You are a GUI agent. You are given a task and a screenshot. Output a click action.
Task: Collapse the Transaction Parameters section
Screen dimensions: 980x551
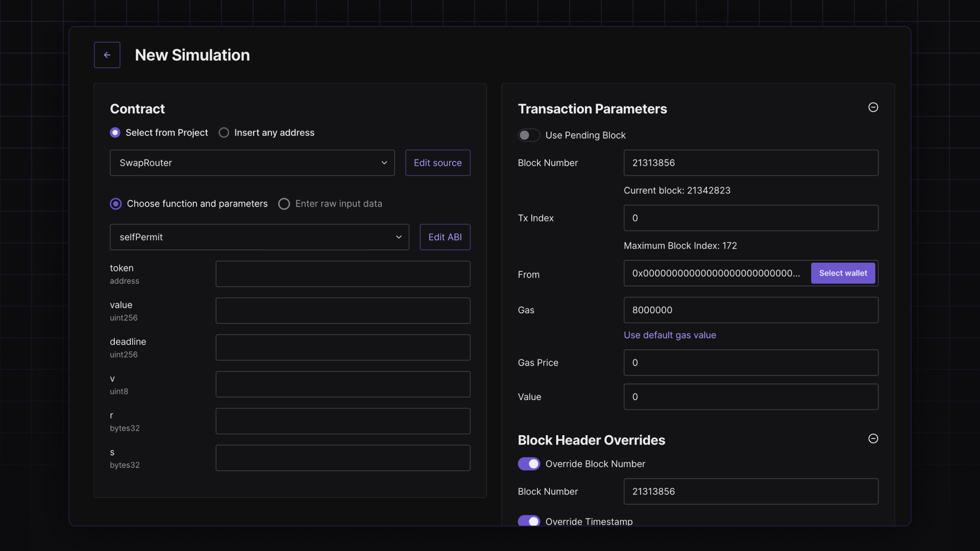click(x=873, y=107)
